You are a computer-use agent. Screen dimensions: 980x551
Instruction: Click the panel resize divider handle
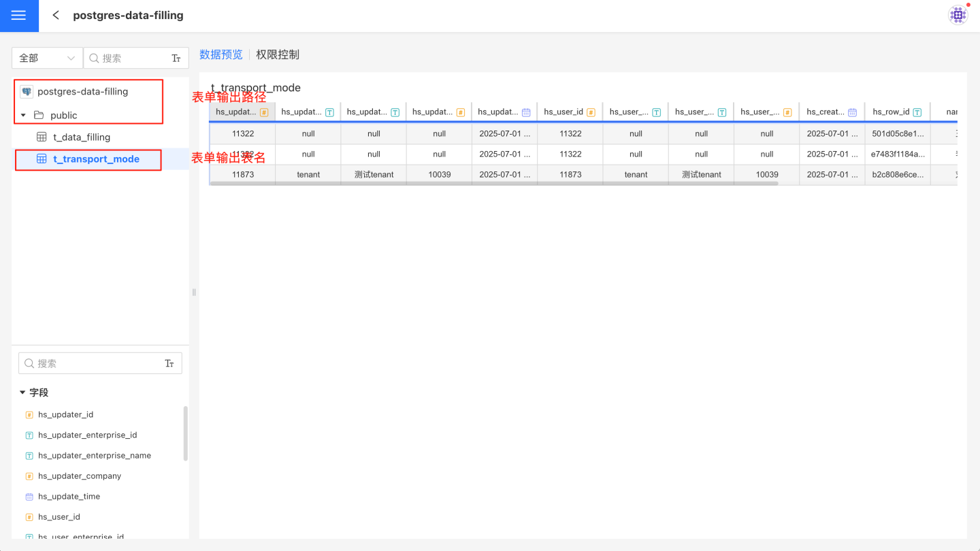(x=194, y=293)
